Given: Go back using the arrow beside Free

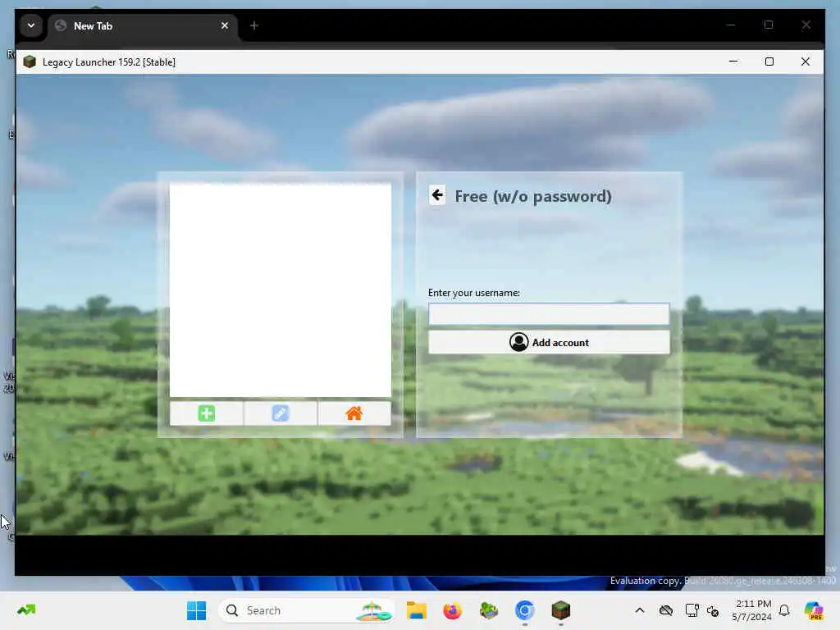Looking at the screenshot, I should pos(437,195).
